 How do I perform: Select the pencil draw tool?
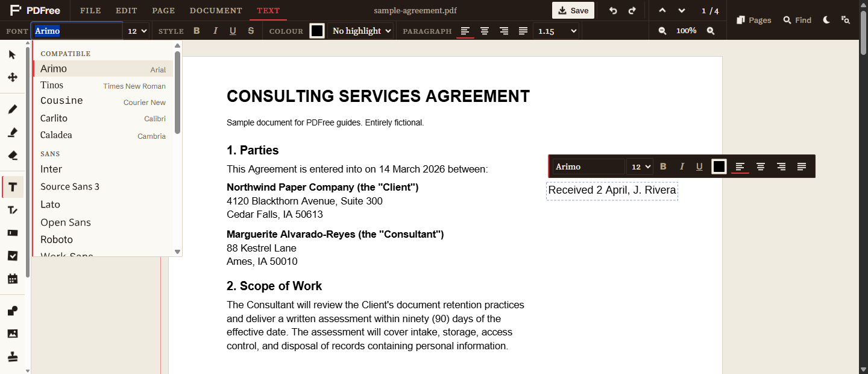point(13,109)
